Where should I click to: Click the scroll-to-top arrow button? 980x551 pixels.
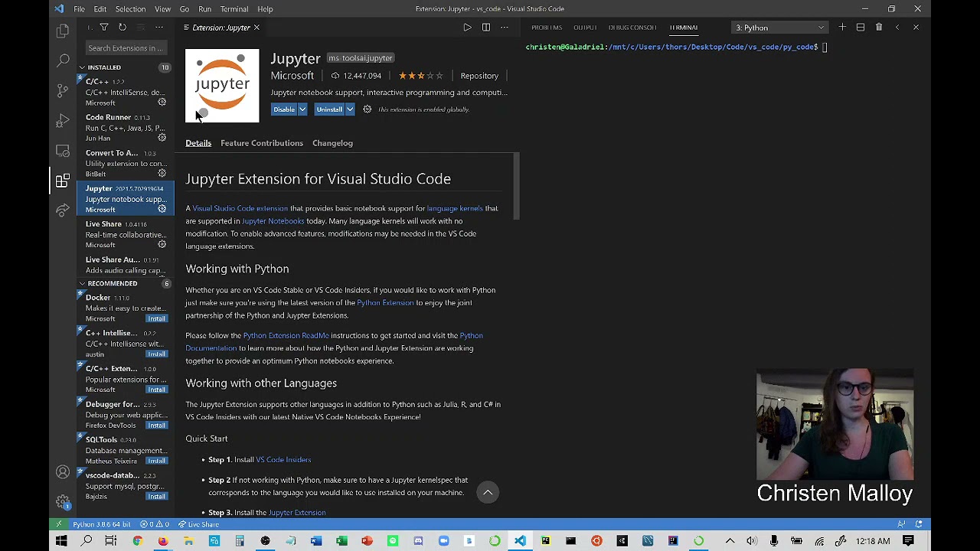coord(488,492)
